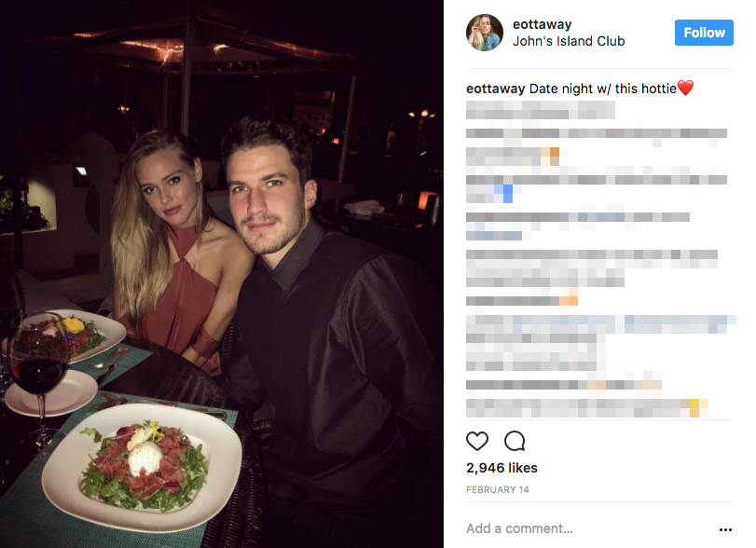Open the three-dot more options menu

click(x=725, y=529)
